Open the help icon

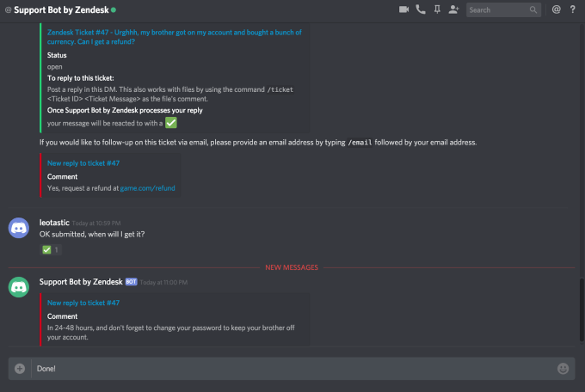point(573,9)
